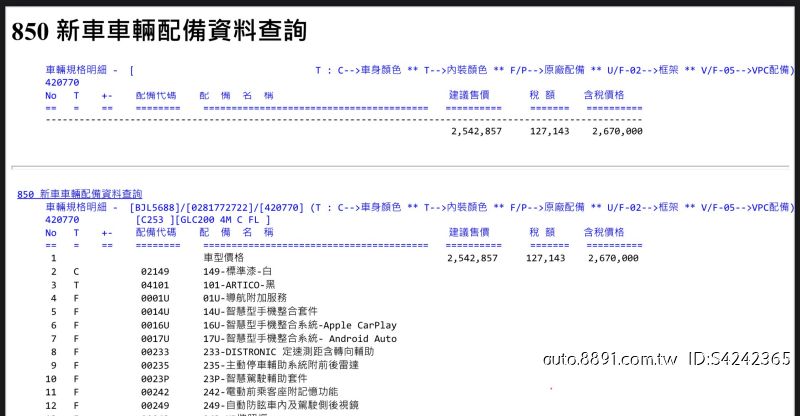The image size is (800, 416).
Task: Click the Android Auto integration entry
Action: pos(299,338)
